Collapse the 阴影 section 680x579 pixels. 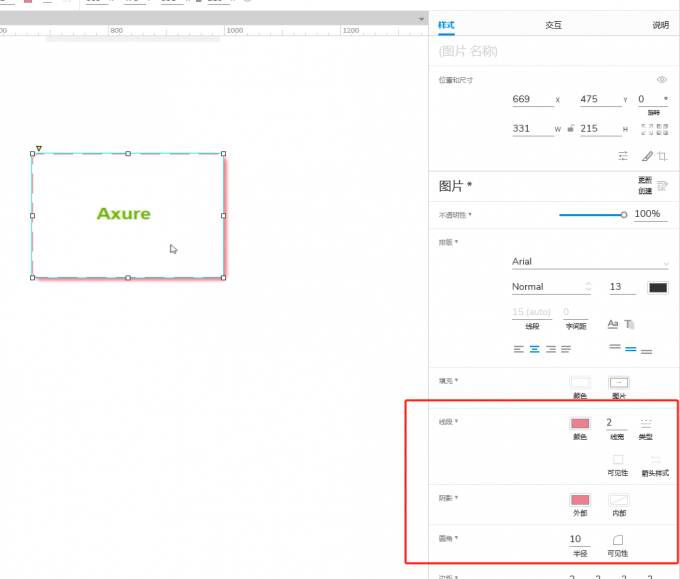pos(448,498)
